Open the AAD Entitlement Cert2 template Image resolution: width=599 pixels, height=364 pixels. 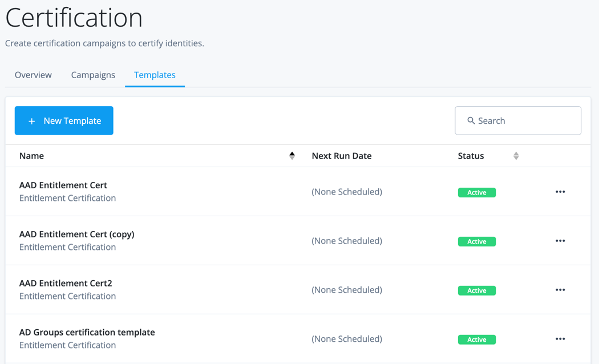pyautogui.click(x=66, y=284)
